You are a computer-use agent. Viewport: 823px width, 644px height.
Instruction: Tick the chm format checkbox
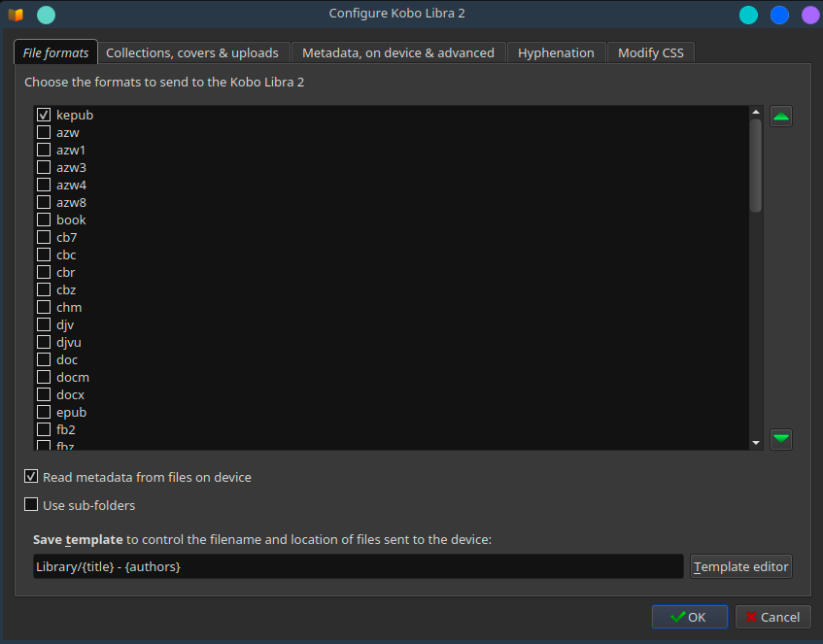[x=44, y=307]
